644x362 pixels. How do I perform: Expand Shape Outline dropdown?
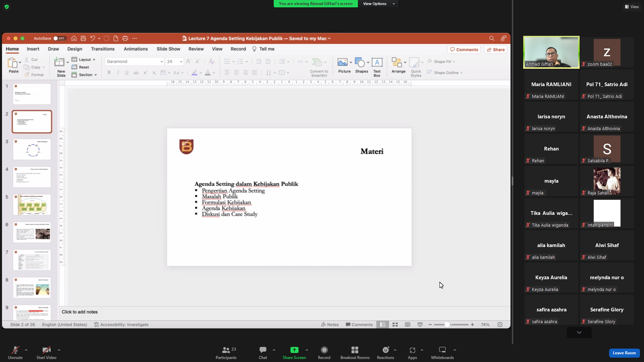[x=462, y=73]
